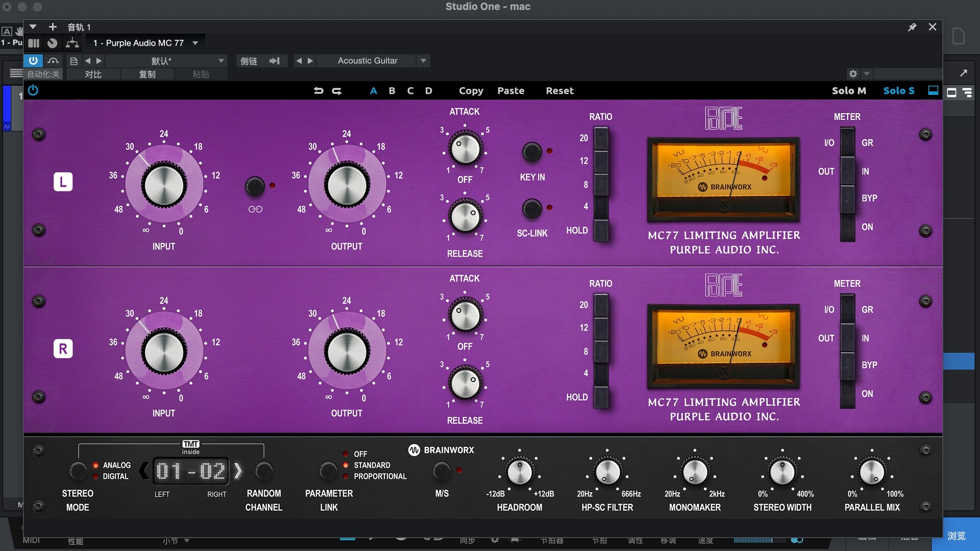
Task: Select preset bank A
Action: tap(374, 91)
